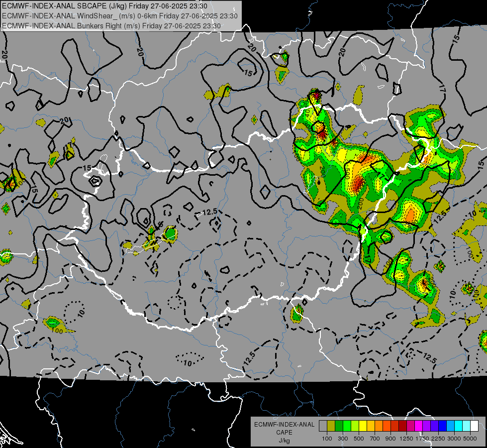Click the 5000 legend label

click(x=470, y=439)
